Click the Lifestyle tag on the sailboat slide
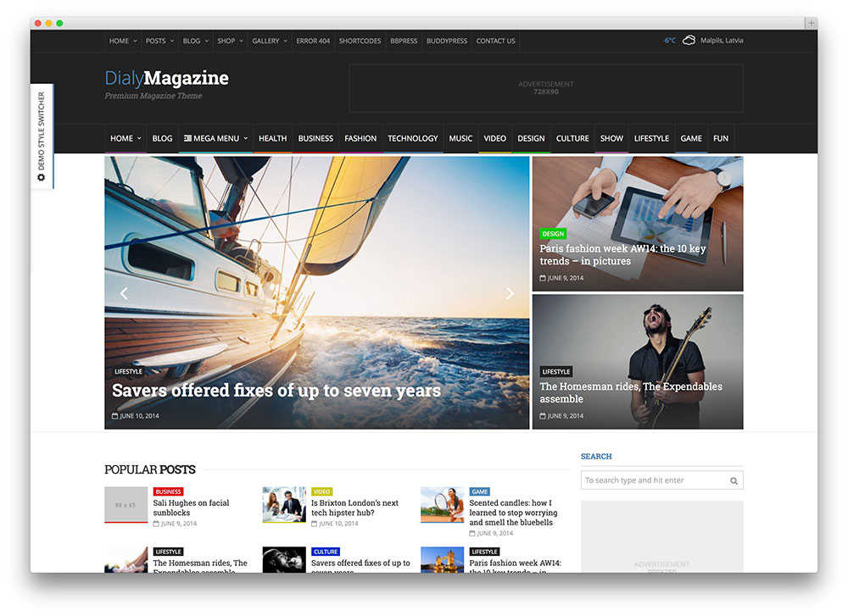 pos(128,372)
